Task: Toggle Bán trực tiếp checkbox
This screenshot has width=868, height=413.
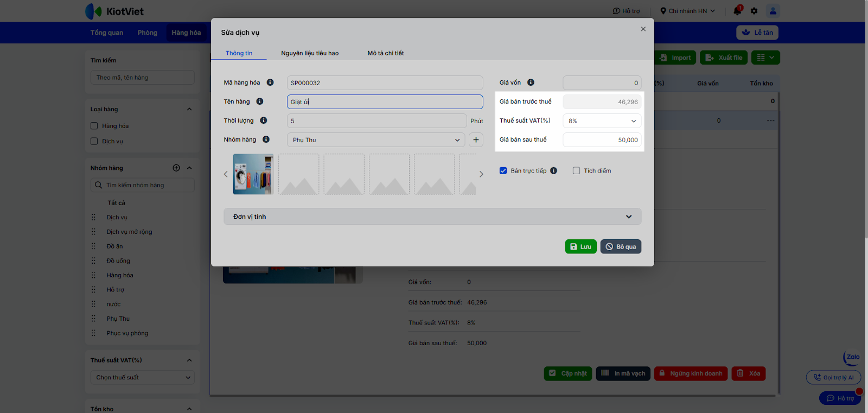Action: (503, 170)
